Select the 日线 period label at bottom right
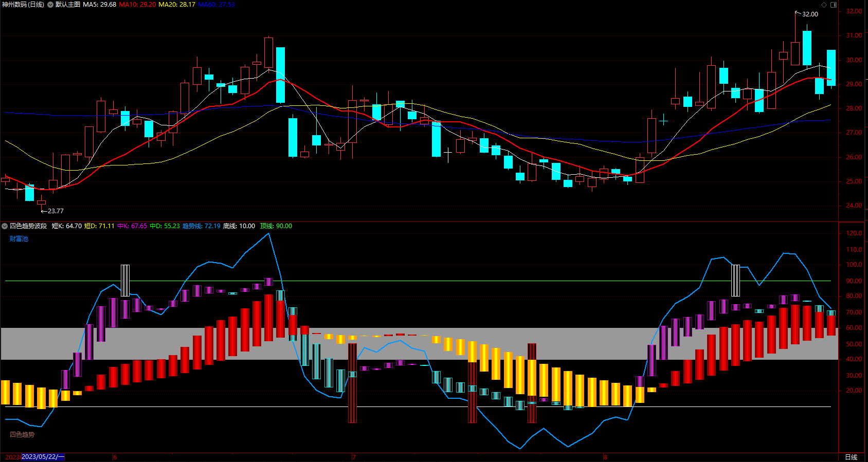Image resolution: width=868 pixels, height=462 pixels. tap(851, 457)
